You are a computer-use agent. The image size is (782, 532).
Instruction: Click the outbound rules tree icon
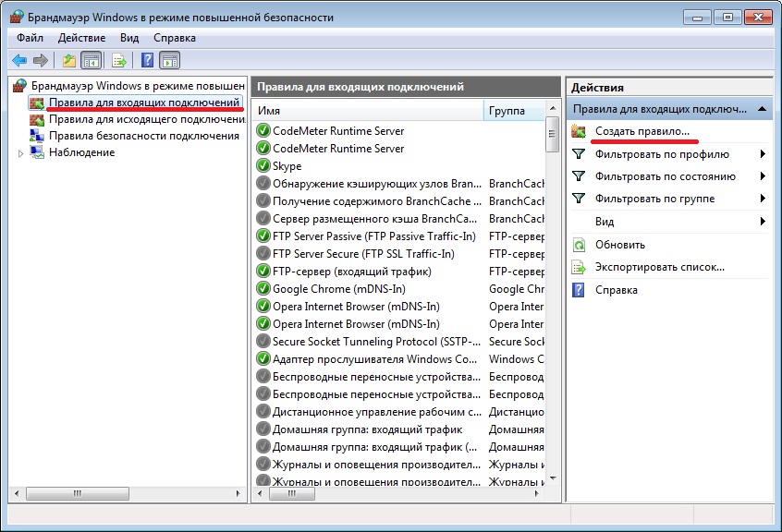[x=36, y=119]
